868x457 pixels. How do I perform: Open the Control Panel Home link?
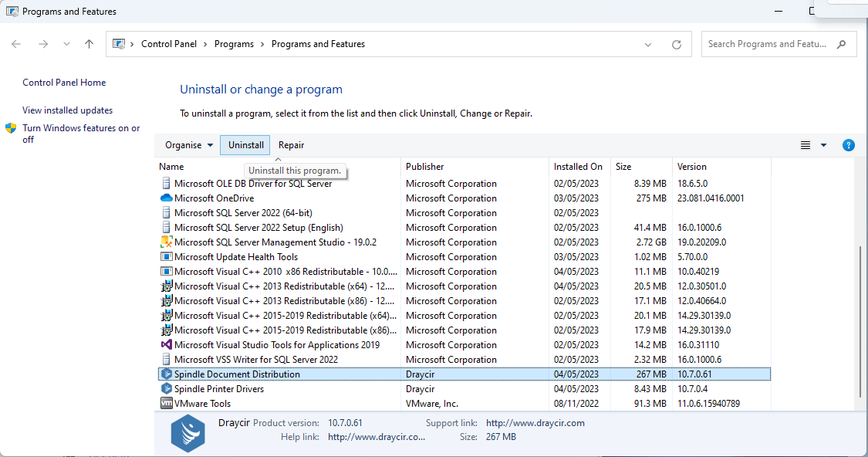pyautogui.click(x=64, y=83)
